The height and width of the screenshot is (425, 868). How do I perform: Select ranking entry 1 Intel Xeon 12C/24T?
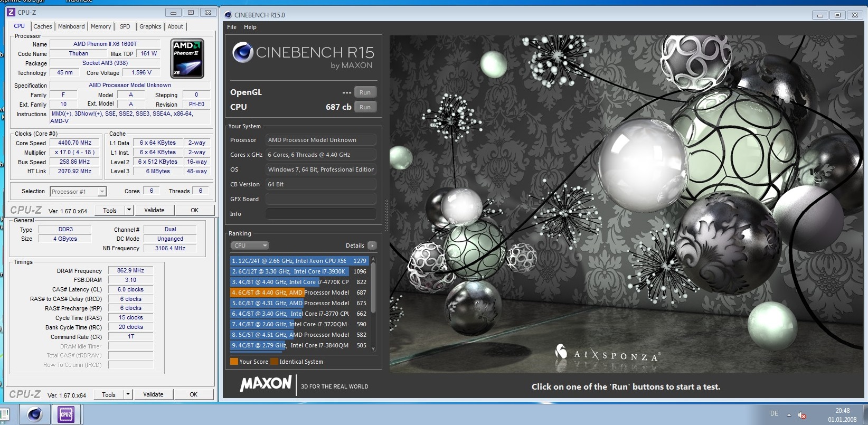click(299, 261)
